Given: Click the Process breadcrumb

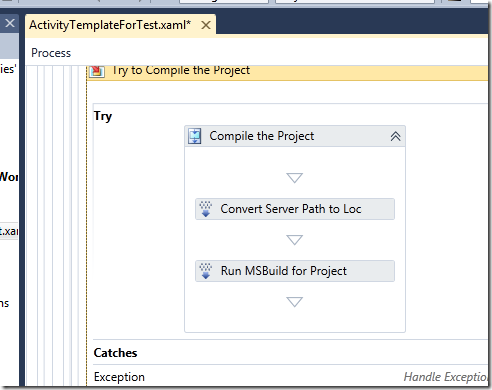Looking at the screenshot, I should pos(51,53).
